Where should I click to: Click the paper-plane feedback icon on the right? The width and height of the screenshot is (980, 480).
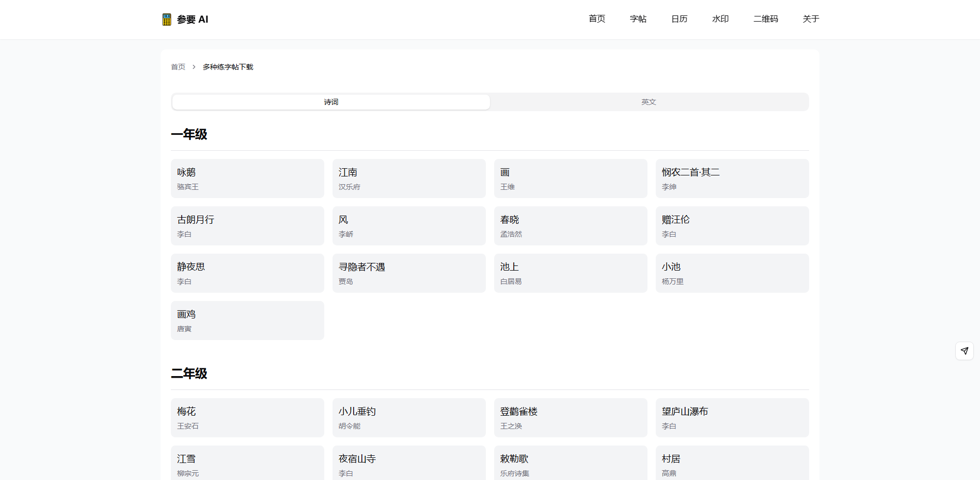(964, 351)
